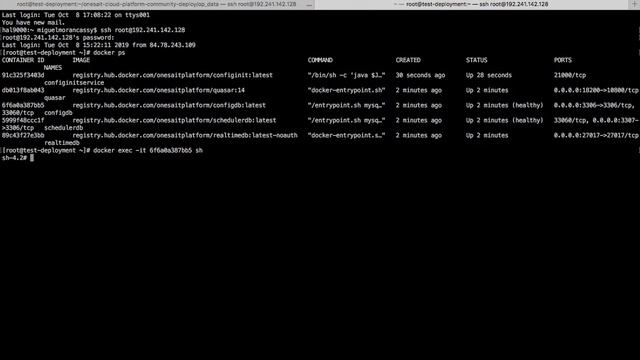Viewport: 640px width, 360px height.
Task: Click the configinitservice container name
Action: 74,83
